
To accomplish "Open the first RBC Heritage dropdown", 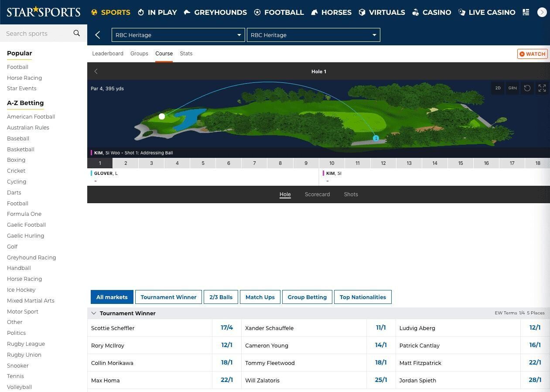I will pos(178,35).
